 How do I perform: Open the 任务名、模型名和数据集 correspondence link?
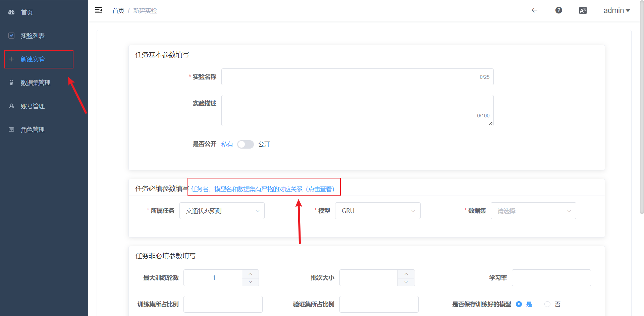pyautogui.click(x=263, y=189)
